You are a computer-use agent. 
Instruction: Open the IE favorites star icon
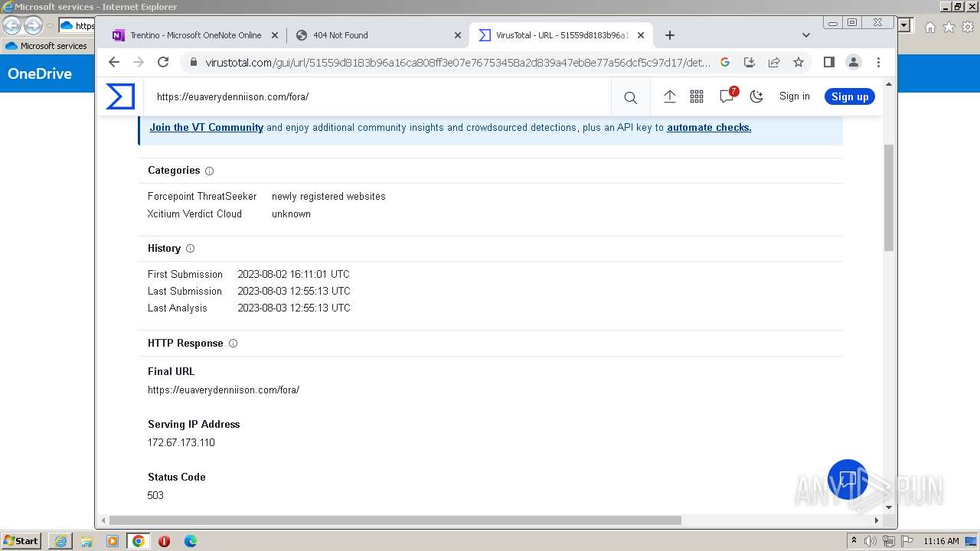949,27
